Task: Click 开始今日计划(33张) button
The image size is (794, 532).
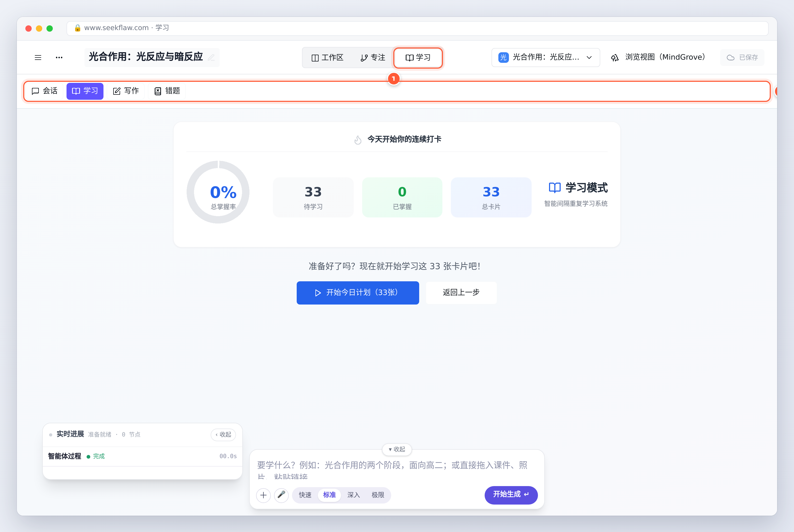Action: [358, 293]
